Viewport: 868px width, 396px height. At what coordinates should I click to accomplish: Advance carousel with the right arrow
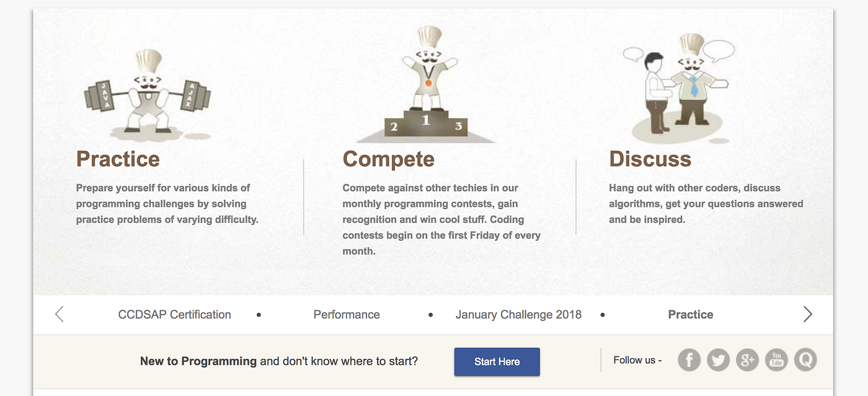pos(807,314)
